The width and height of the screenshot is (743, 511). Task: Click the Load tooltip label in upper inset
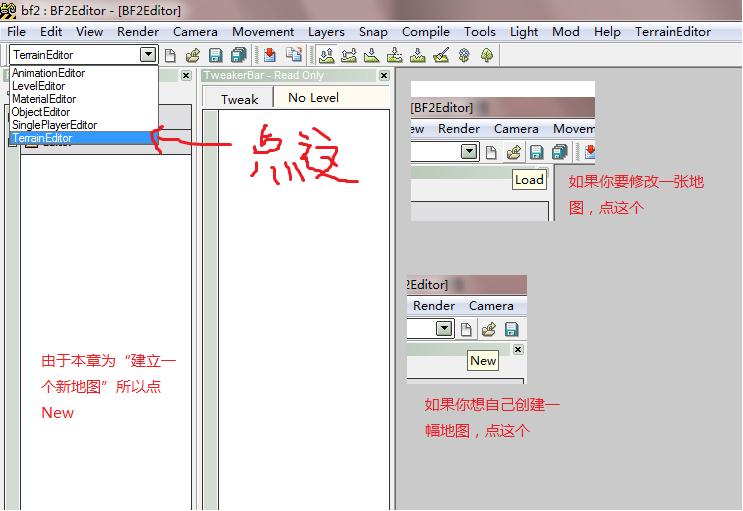(529, 180)
